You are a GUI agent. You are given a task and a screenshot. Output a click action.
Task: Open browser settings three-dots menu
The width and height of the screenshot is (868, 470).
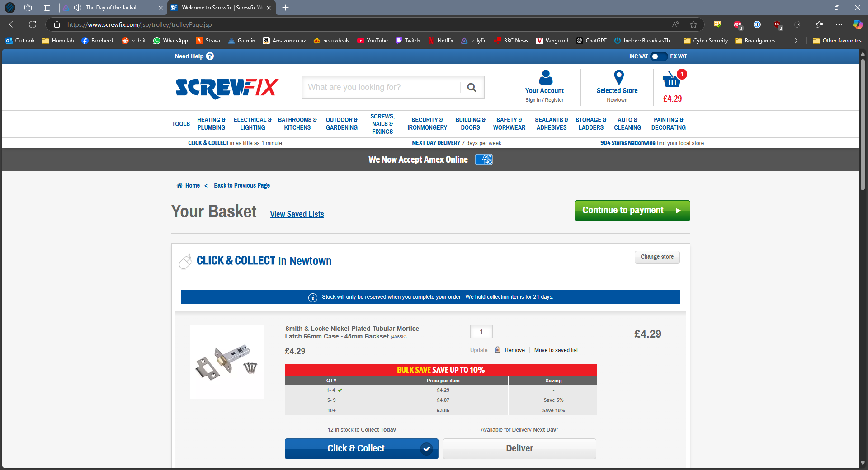click(839, 24)
